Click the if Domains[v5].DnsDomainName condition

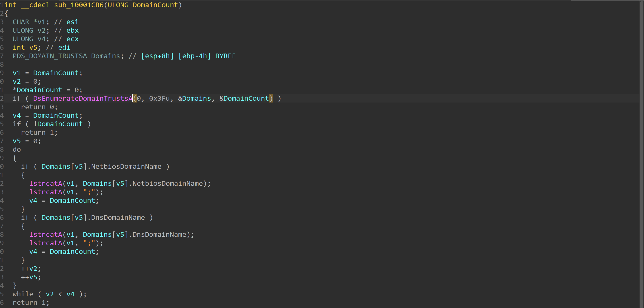click(87, 217)
